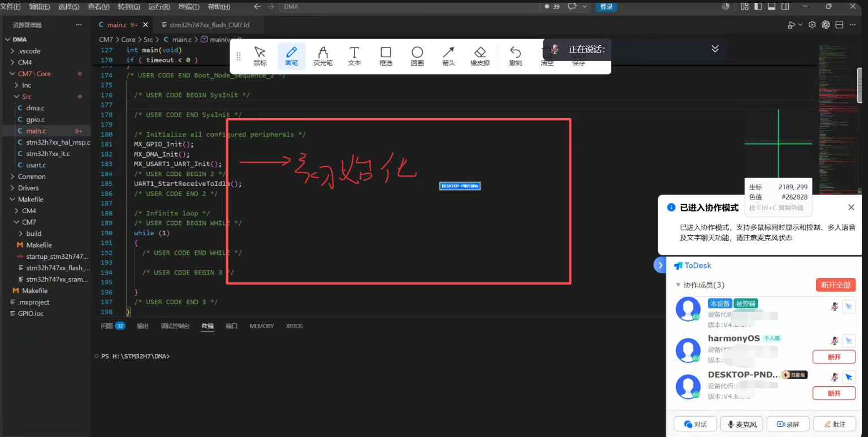868x437 pixels.
Task: Open the 选择(S) menu
Action: pyautogui.click(x=68, y=7)
